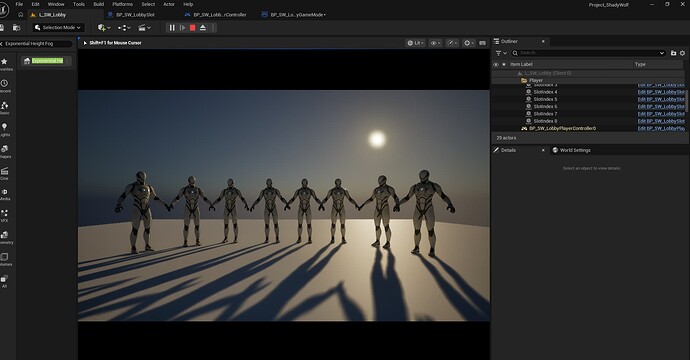Open Edit BP_SW_LobbySlot link for SlotIndex 4
Screen dimensions: 690x360
pos(661,92)
